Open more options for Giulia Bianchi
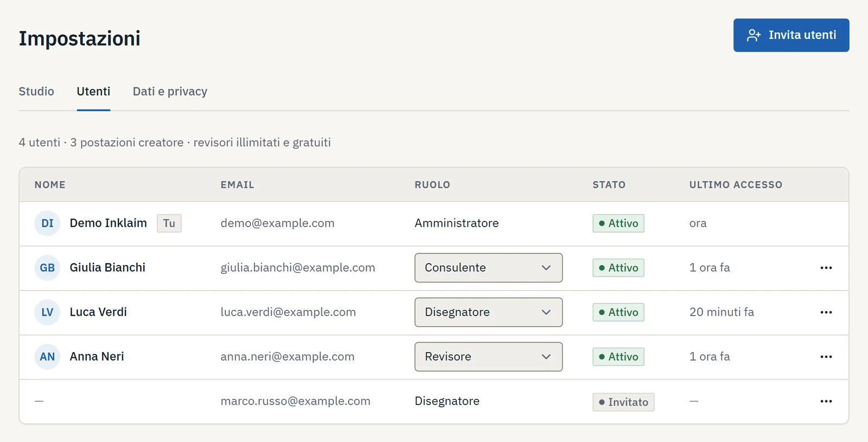Viewport: 868px width, 442px height. 826,268
